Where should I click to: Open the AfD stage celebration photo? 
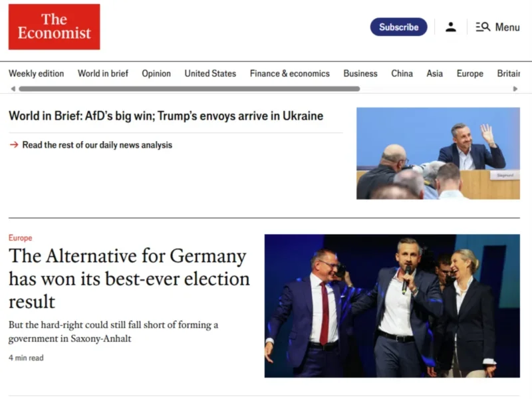[392, 306]
